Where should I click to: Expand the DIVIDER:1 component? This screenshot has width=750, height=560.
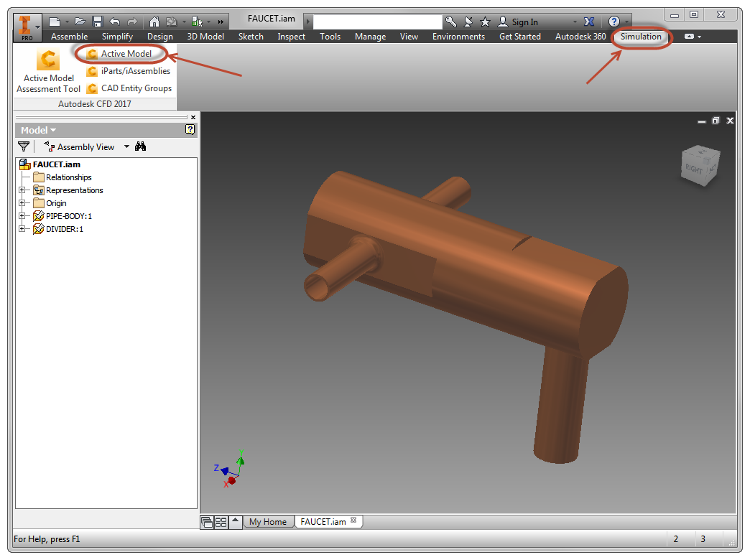pos(22,229)
